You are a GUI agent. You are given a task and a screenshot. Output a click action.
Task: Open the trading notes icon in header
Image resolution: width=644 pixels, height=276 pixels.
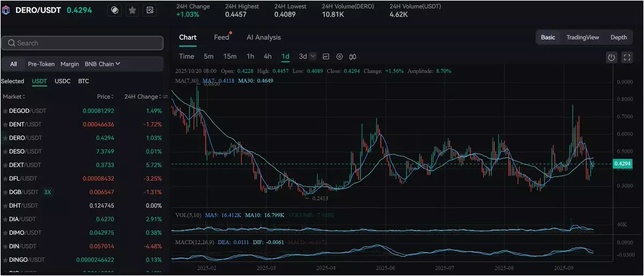click(x=150, y=10)
